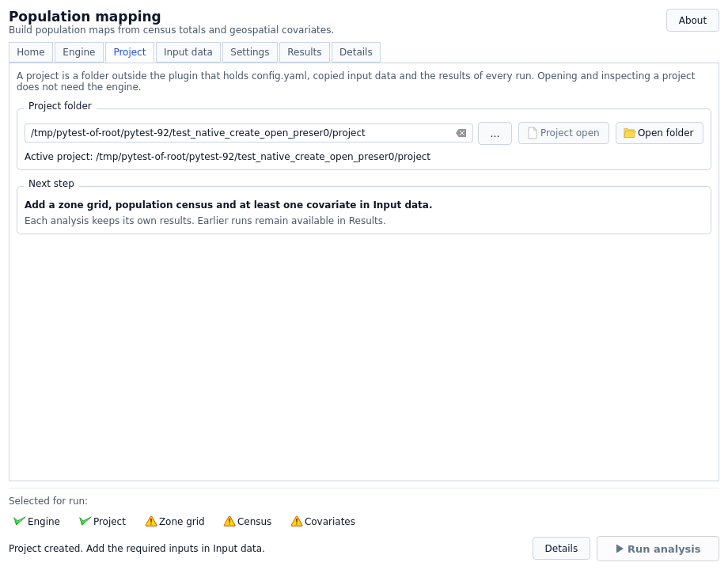Clear the project folder path field
The image size is (728, 570).
point(461,133)
